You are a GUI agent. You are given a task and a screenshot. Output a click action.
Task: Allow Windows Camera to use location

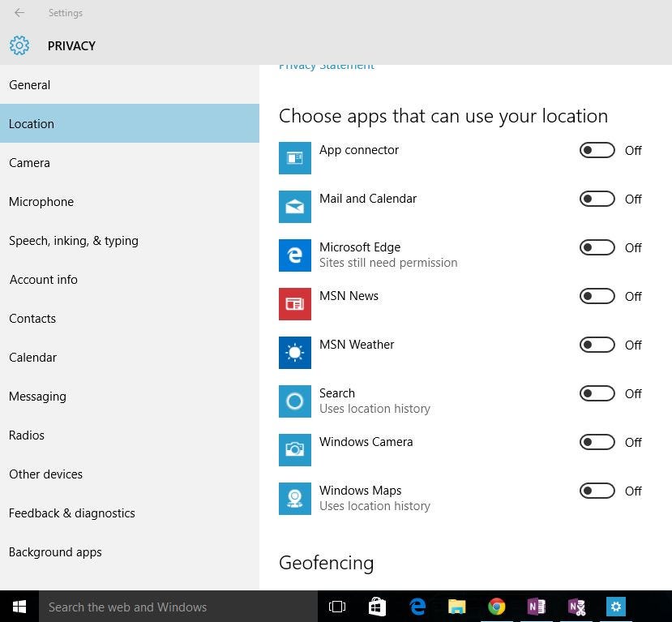coord(597,443)
